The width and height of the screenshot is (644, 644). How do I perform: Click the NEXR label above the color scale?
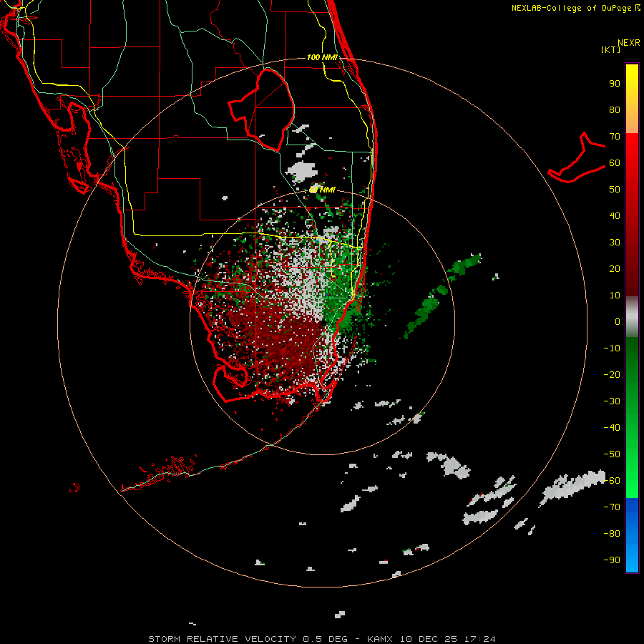629,43
